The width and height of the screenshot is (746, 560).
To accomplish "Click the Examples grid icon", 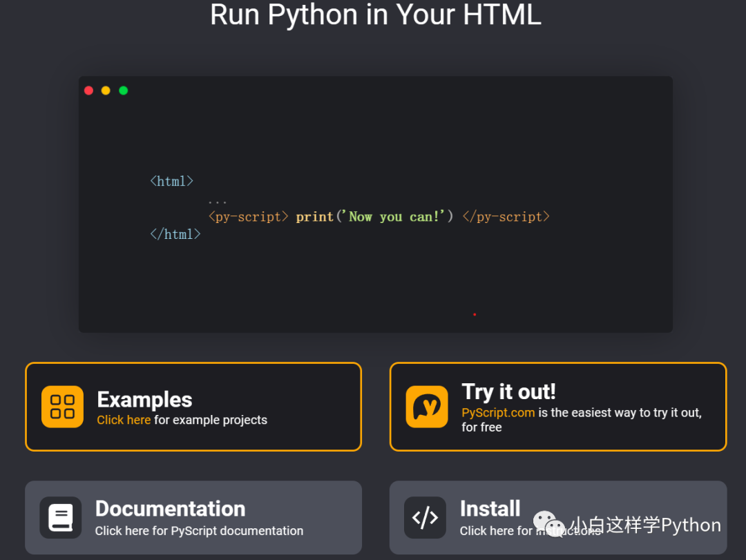I will [x=62, y=407].
